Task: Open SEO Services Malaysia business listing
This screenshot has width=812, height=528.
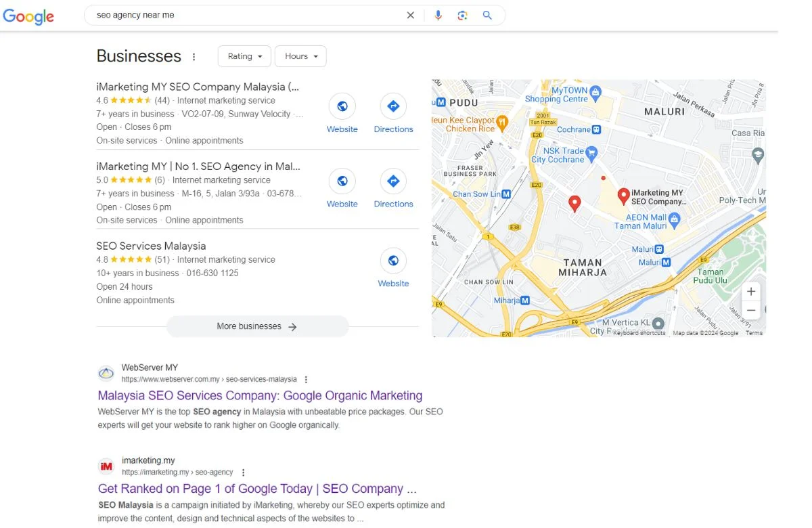Action: click(151, 246)
